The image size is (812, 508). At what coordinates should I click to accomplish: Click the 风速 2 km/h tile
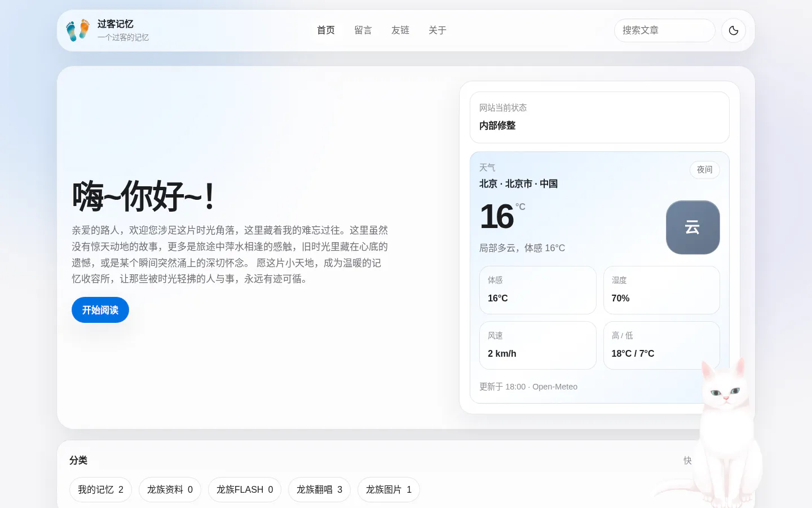pos(538,345)
